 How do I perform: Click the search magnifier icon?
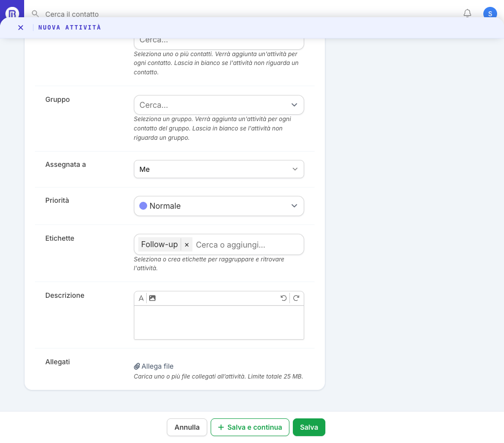(35, 14)
